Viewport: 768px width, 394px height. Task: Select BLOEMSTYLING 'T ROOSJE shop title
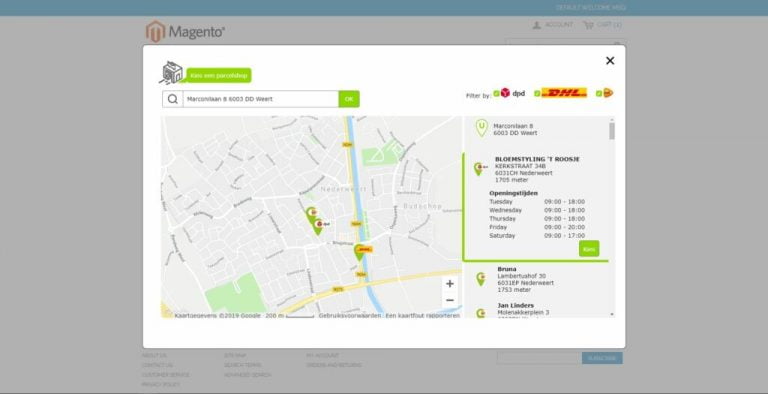[537, 159]
